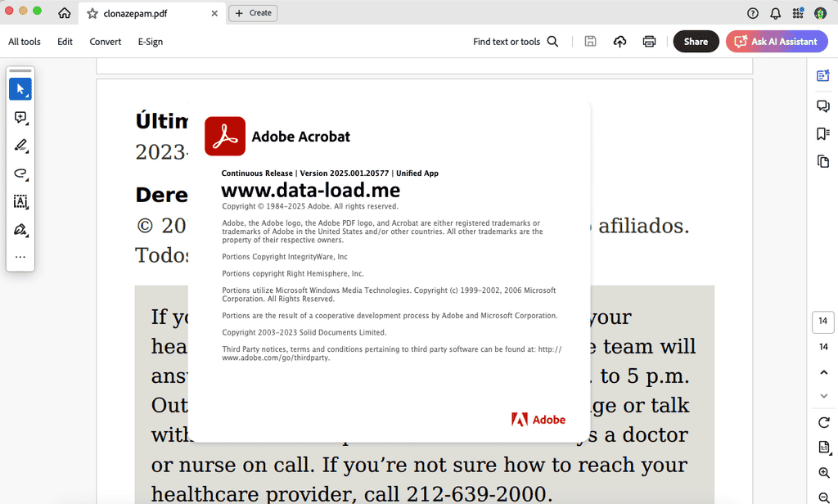Open the page display options icon

click(823, 447)
